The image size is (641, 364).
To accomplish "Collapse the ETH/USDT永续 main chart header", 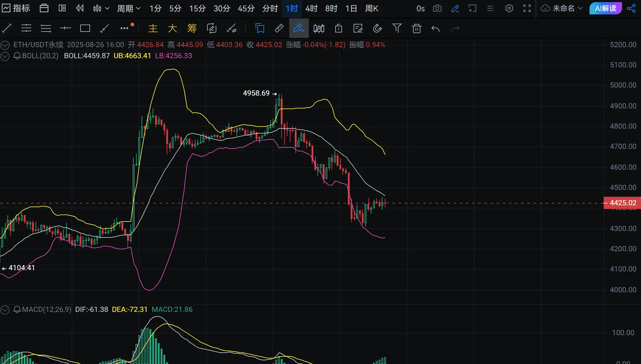I will pyautogui.click(x=5, y=45).
